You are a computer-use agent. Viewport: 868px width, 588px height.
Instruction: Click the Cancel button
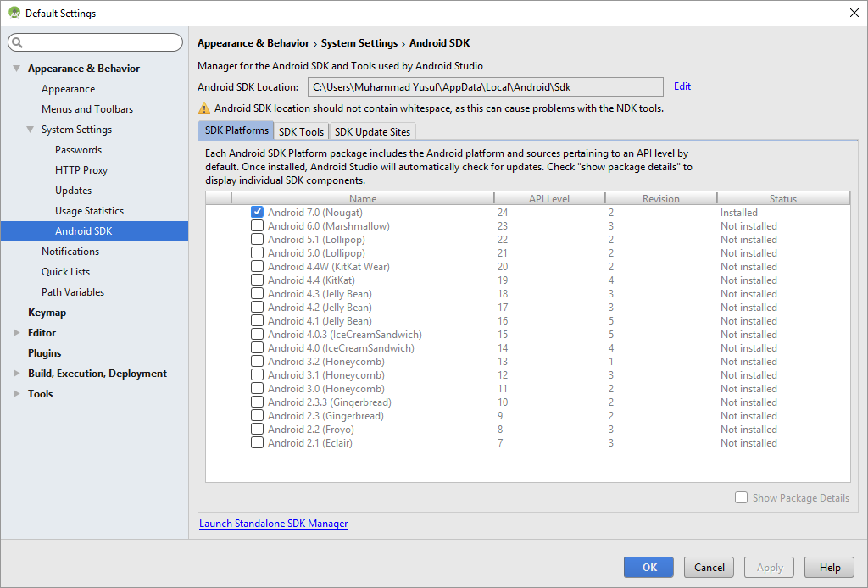(709, 568)
